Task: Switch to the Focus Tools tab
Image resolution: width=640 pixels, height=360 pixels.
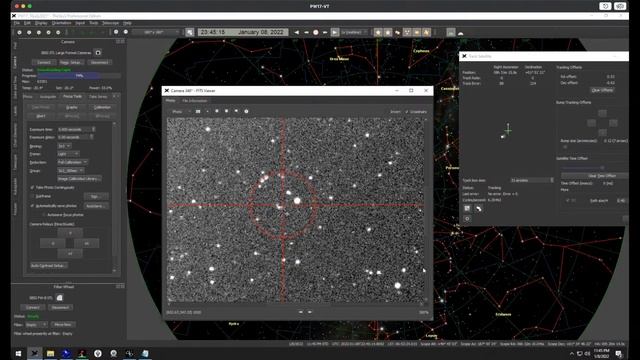Action: [72, 97]
